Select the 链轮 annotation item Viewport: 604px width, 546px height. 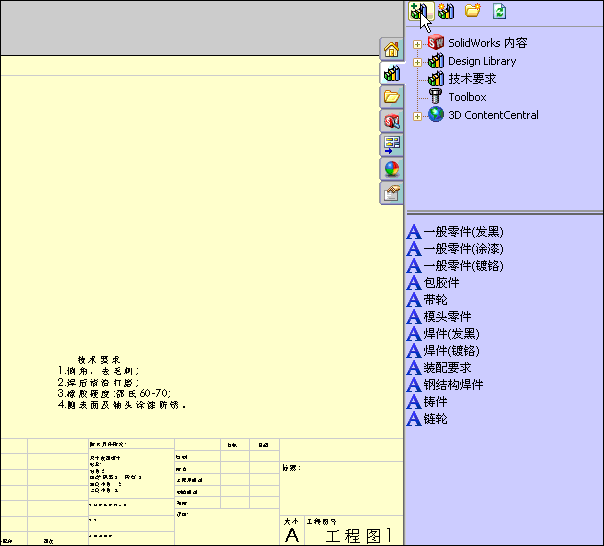point(427,418)
